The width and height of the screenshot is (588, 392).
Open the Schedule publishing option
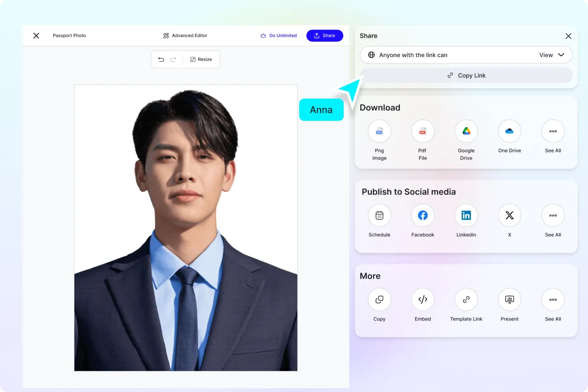pyautogui.click(x=379, y=215)
